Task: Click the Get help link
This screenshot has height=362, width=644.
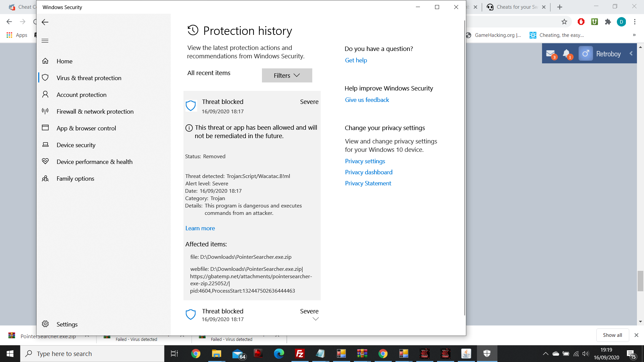Action: [x=356, y=60]
